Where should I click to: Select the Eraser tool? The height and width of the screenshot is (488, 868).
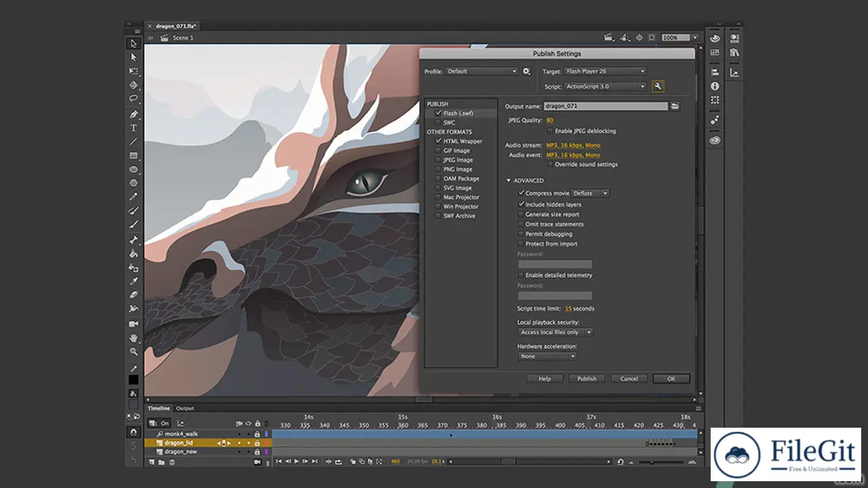(x=134, y=295)
